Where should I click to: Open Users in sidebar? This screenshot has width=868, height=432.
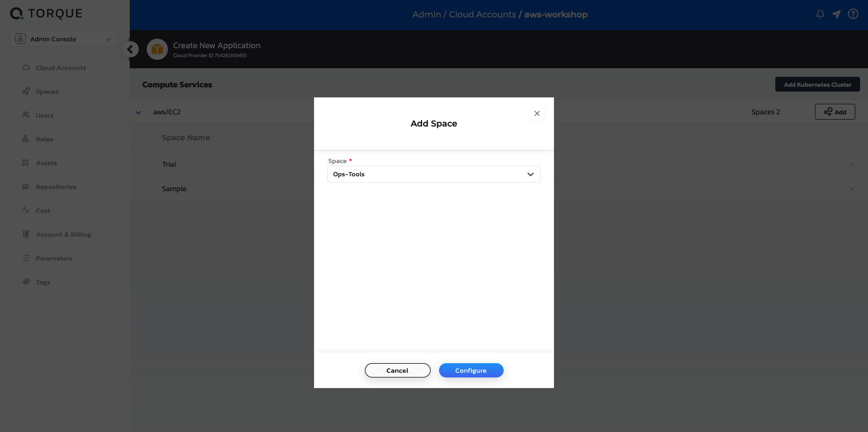click(x=38, y=115)
